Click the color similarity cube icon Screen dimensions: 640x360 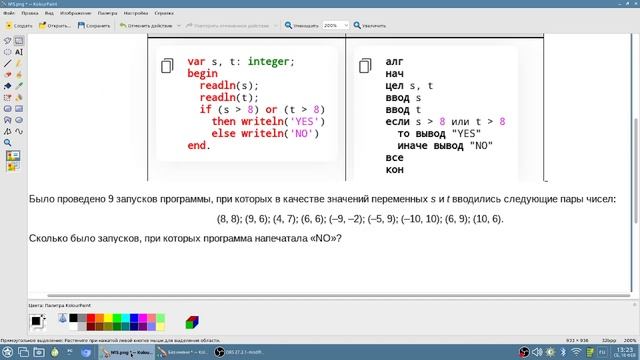tap(192, 322)
